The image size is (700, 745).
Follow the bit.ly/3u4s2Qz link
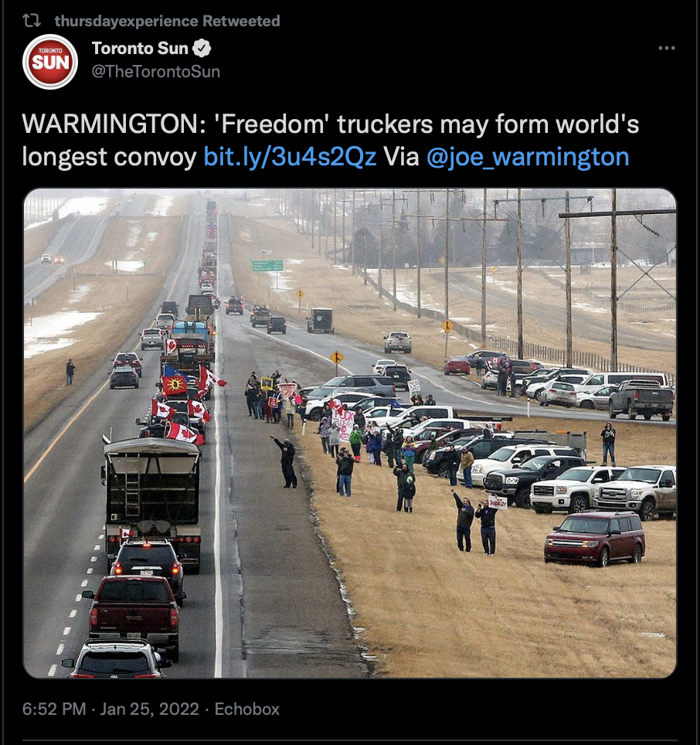point(291,157)
